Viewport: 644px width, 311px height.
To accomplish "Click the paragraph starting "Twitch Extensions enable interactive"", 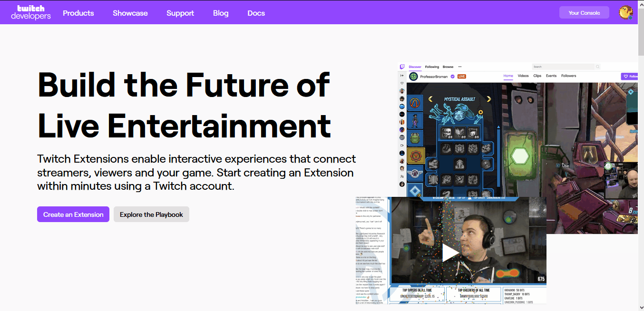I will (196, 172).
